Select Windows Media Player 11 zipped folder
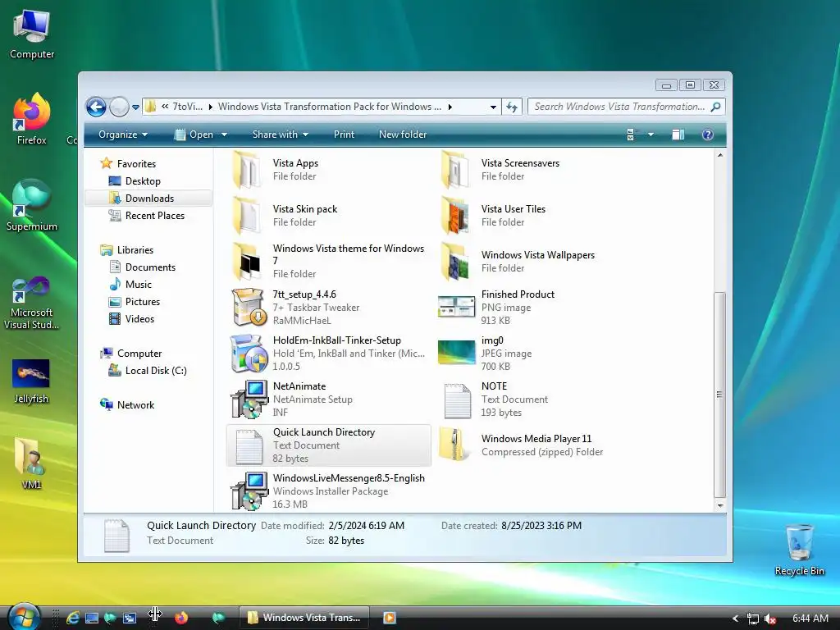Image resolution: width=840 pixels, height=630 pixels. [x=536, y=445]
